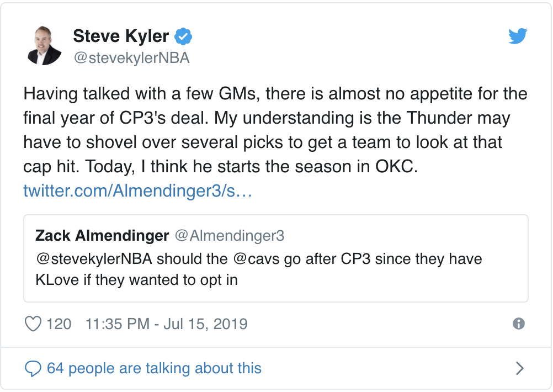Like the tweet with the heart icon

(34, 324)
